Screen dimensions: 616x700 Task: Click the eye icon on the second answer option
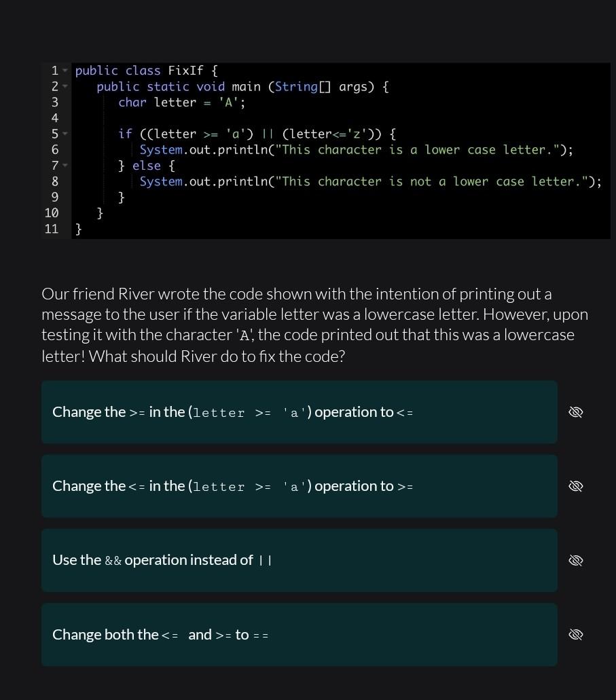point(576,485)
